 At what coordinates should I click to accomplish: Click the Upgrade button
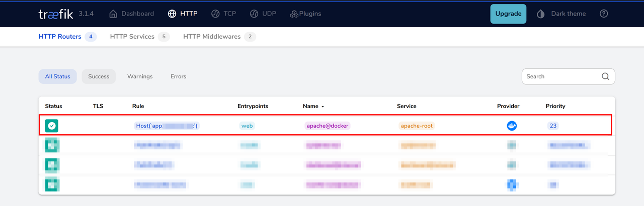[508, 14]
